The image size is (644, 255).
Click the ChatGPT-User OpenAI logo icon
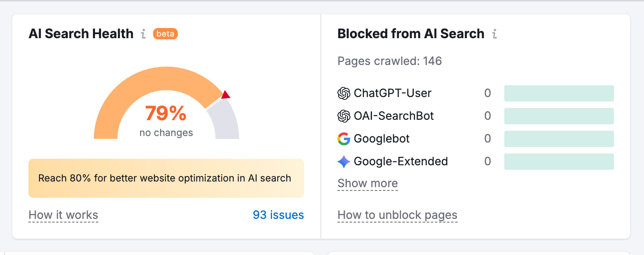(344, 93)
